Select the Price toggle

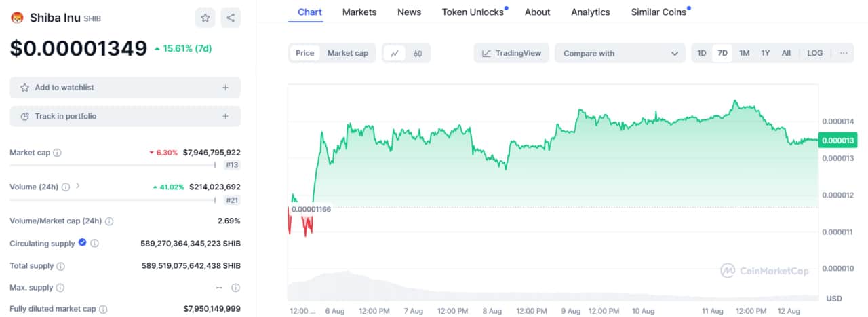[x=305, y=53]
